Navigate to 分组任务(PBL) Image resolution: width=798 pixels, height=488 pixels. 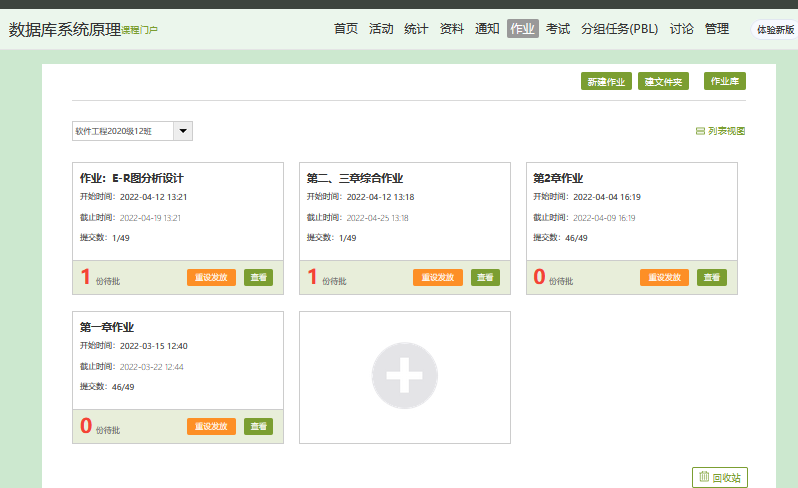(x=619, y=29)
